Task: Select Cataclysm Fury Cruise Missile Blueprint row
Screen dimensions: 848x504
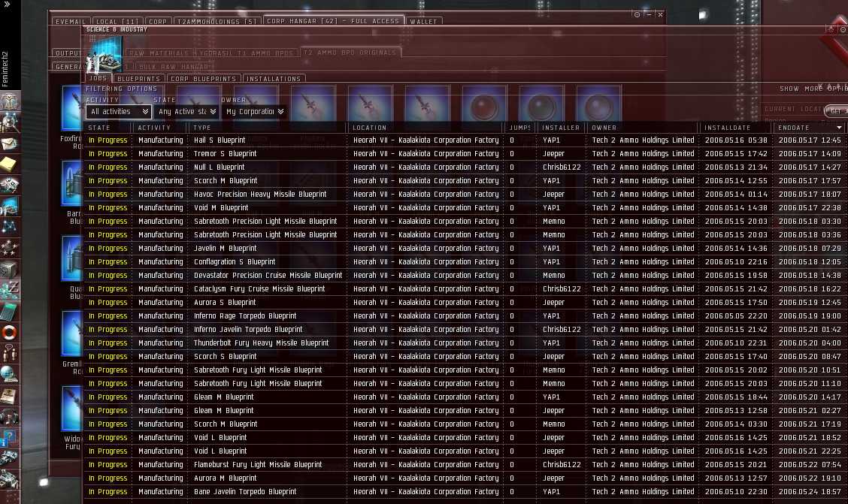Action: [x=465, y=288]
